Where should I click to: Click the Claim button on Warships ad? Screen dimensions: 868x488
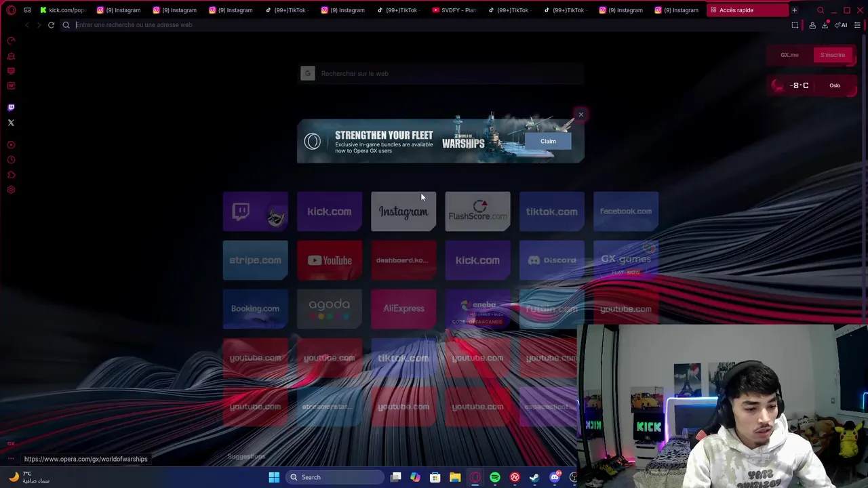tap(548, 141)
